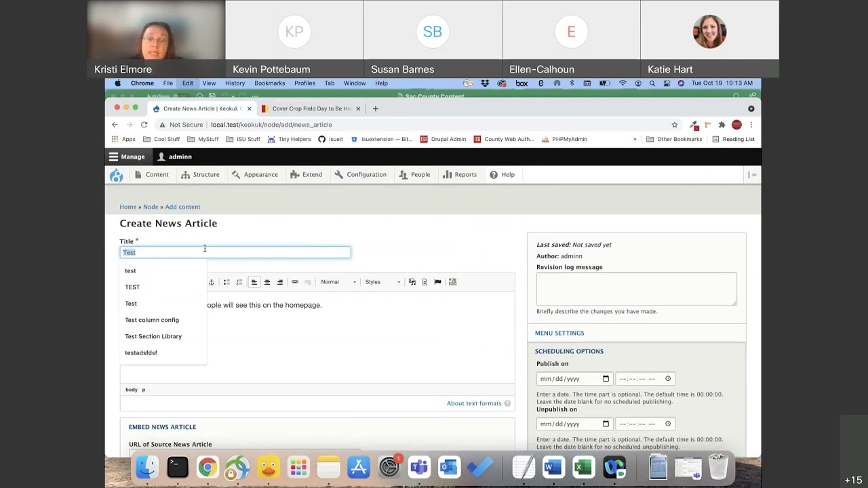
Task: Click the media embed icon in the editor
Action: [412, 282]
